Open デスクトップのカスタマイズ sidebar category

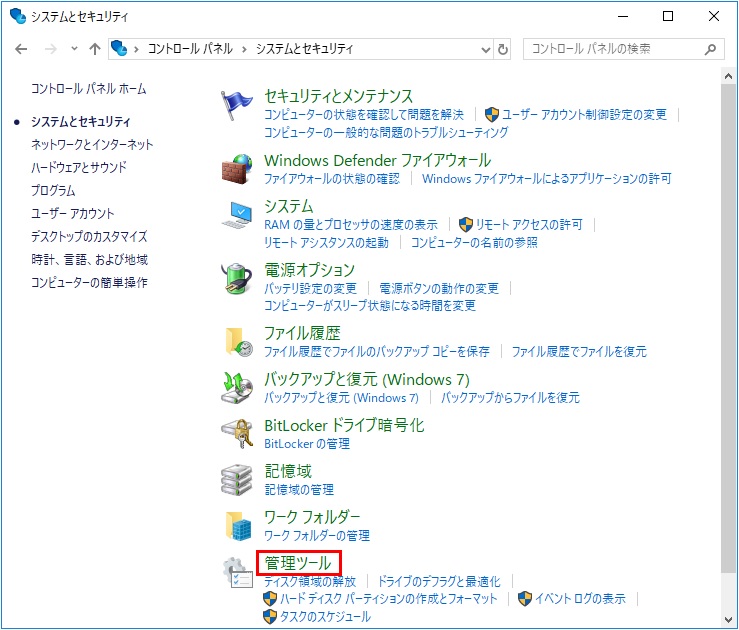pyautogui.click(x=89, y=236)
